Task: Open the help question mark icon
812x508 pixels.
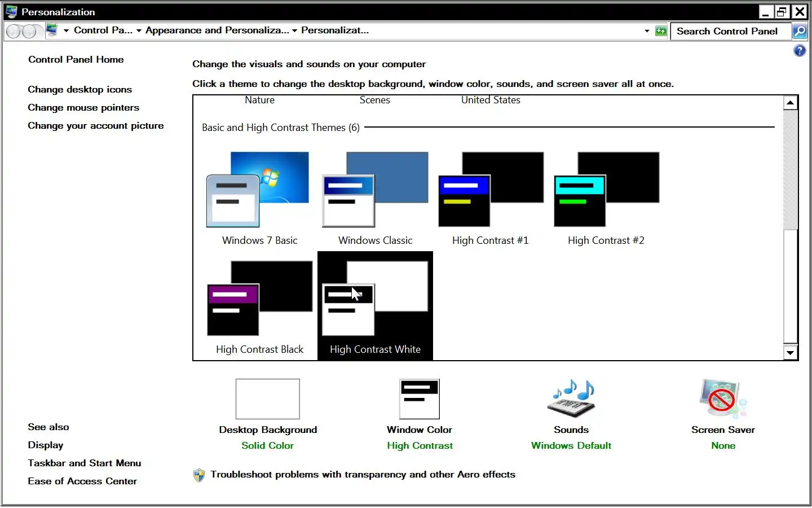Action: [800, 51]
